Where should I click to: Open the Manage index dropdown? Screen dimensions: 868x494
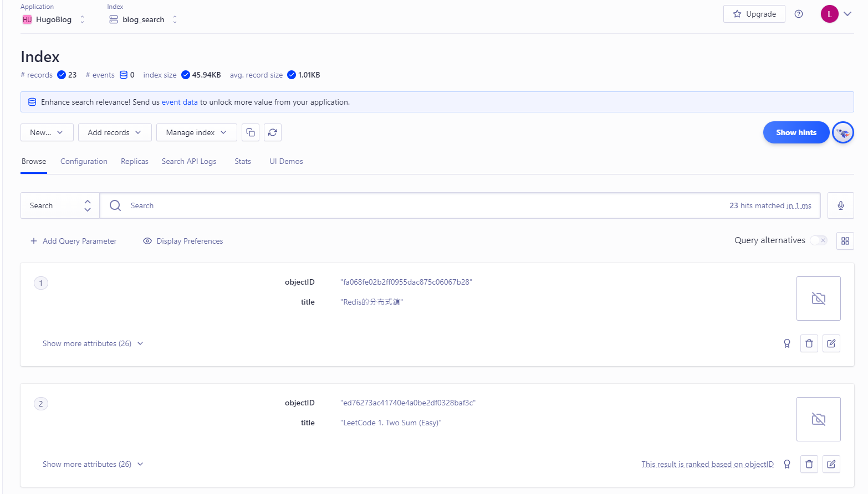[x=196, y=132]
